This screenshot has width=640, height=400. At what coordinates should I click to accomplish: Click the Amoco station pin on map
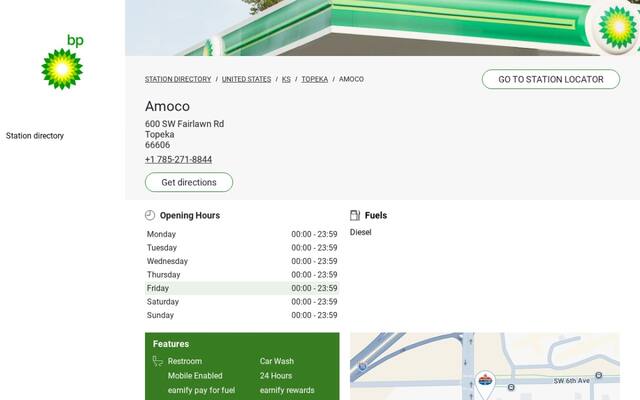point(485,384)
